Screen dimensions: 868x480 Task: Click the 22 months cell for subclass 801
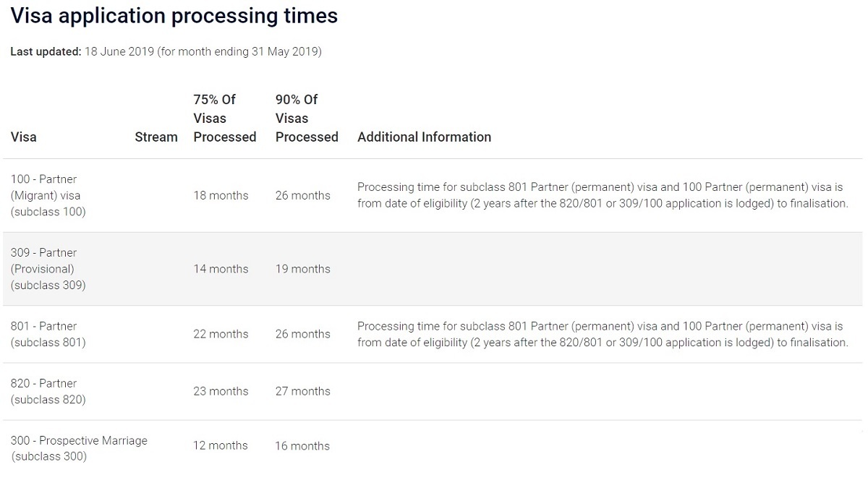tap(221, 334)
